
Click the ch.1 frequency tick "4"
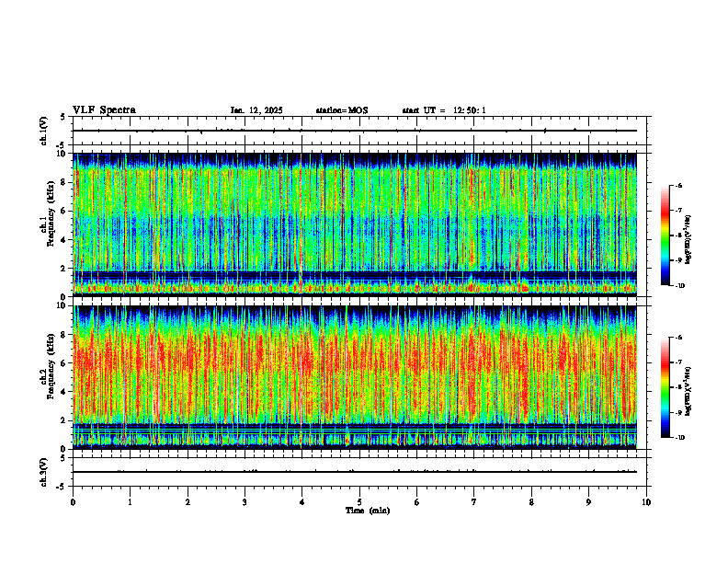click(64, 240)
